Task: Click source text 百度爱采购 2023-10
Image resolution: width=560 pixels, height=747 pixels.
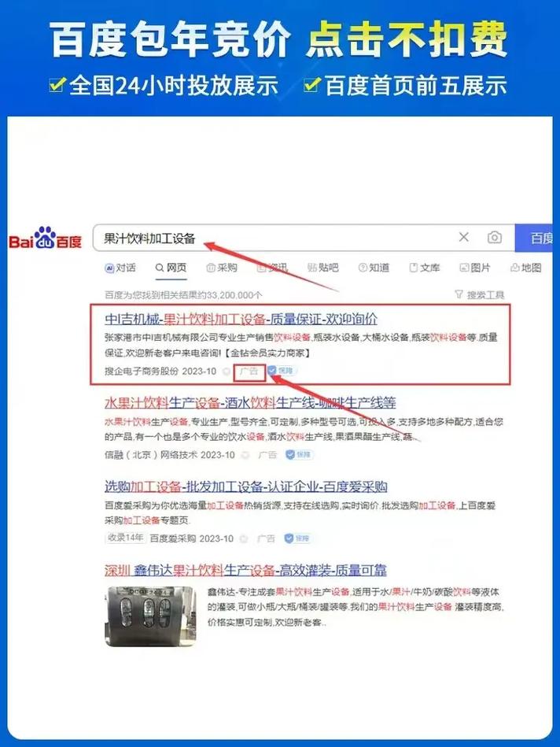Action: pyautogui.click(x=191, y=539)
